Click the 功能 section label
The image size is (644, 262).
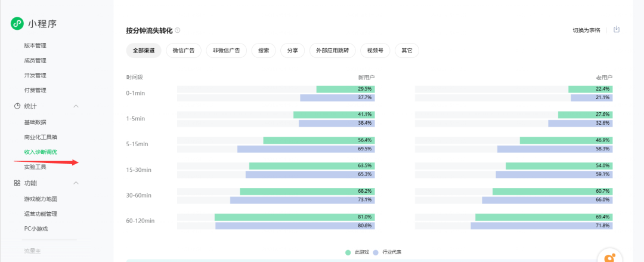[x=30, y=183]
